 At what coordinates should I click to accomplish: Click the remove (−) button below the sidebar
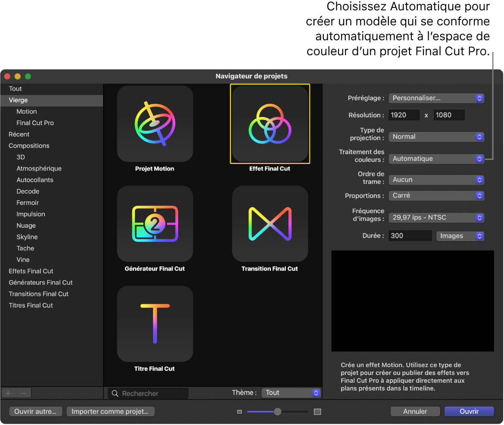pyautogui.click(x=23, y=393)
